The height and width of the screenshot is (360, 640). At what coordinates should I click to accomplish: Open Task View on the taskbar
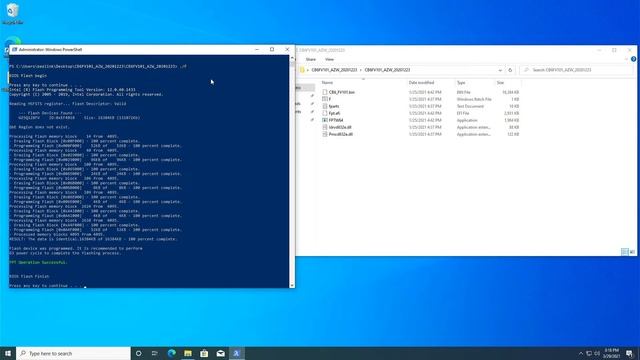(155, 353)
